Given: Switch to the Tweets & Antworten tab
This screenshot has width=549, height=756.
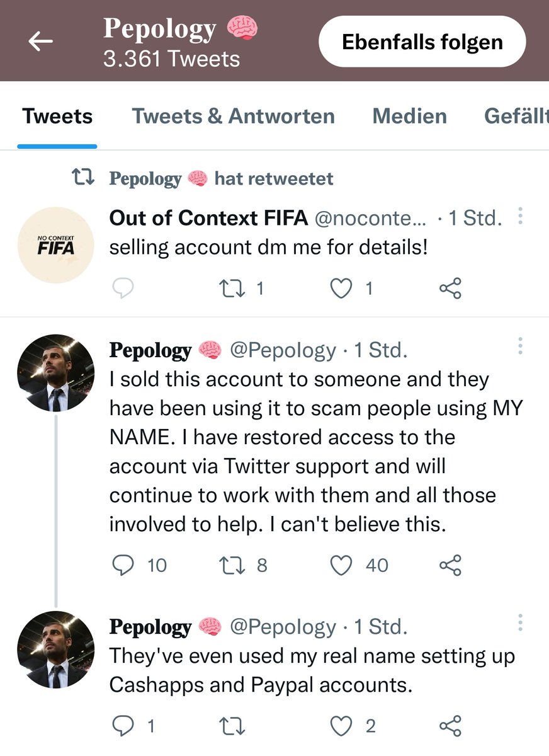Looking at the screenshot, I should click(233, 117).
